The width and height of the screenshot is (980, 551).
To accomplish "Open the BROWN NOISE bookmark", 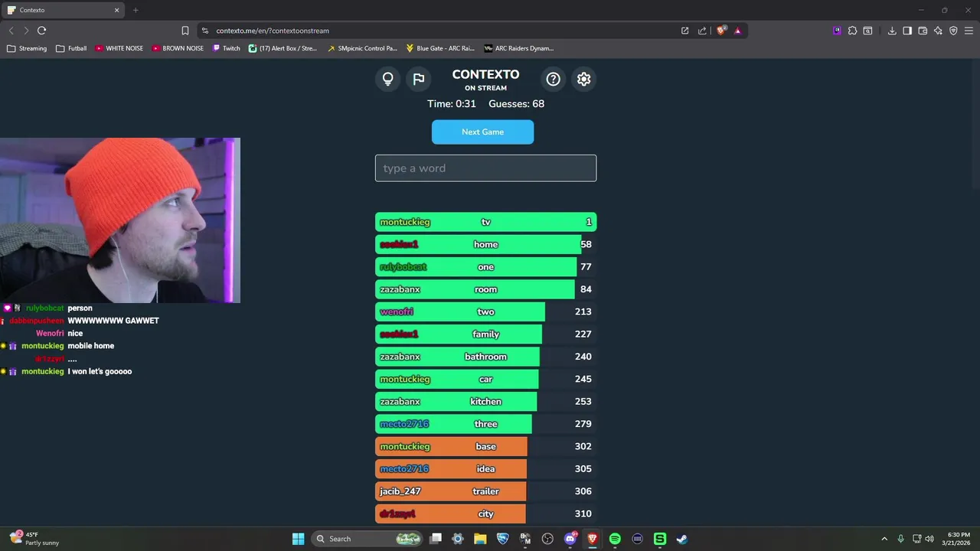I will tap(178, 48).
